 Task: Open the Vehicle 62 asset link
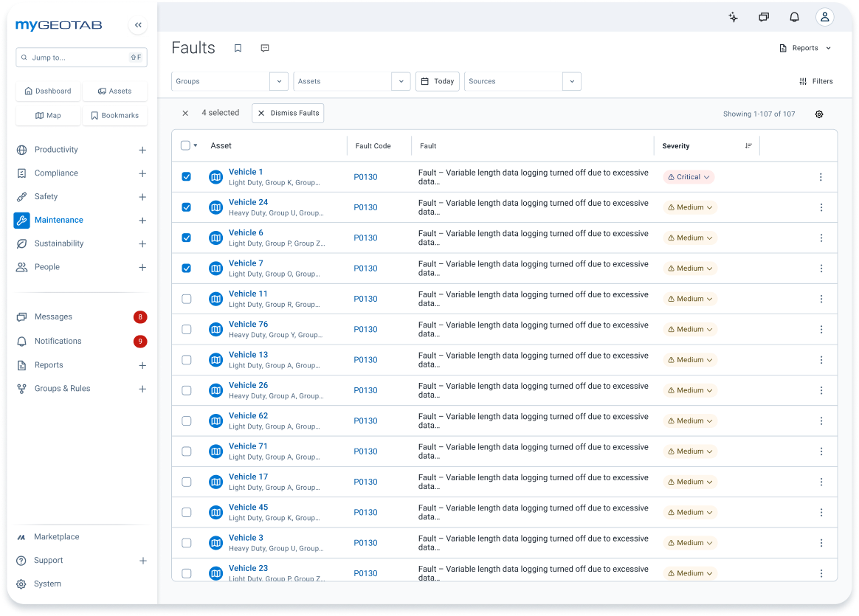[x=248, y=415]
